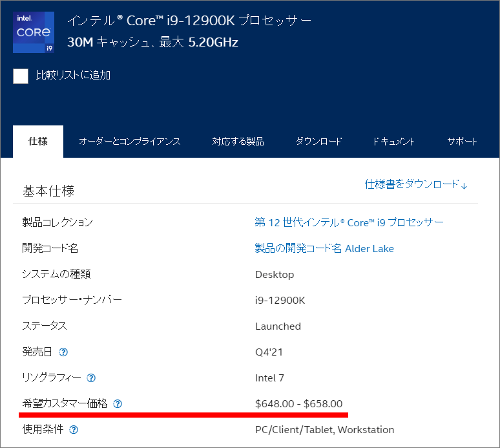
Task: Click the Intel 7 lithography value
Action: click(269, 378)
